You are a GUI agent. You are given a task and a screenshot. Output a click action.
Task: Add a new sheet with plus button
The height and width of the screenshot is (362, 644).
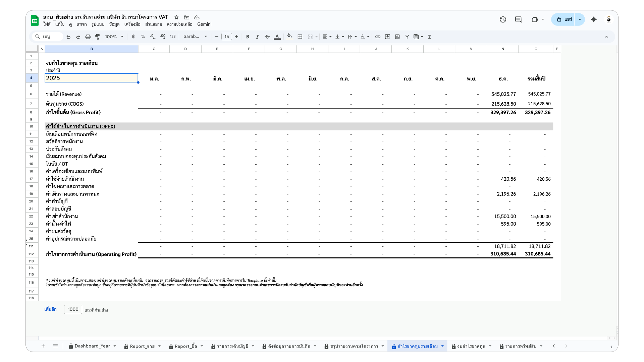(43, 346)
